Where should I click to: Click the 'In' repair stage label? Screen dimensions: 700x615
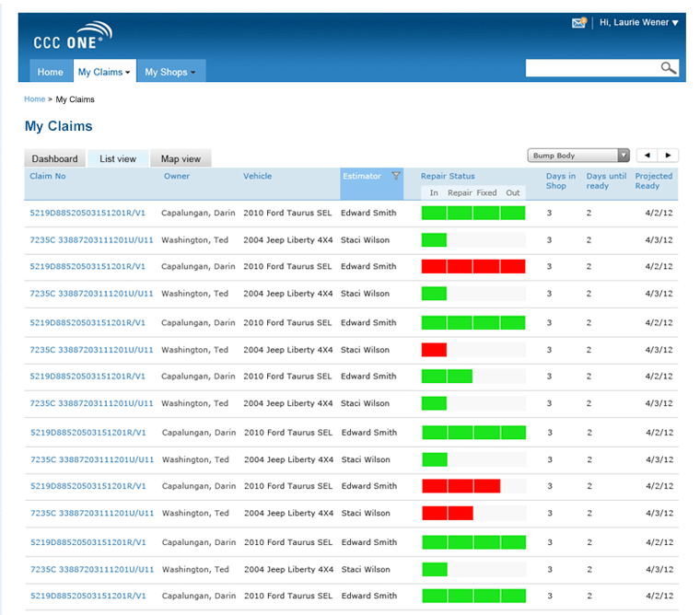pyautogui.click(x=434, y=192)
